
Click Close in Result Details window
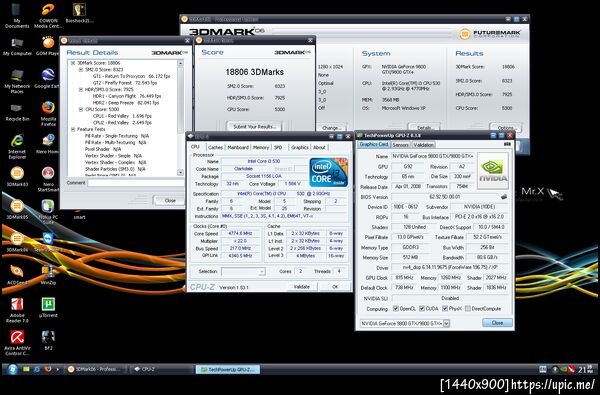(x=170, y=200)
